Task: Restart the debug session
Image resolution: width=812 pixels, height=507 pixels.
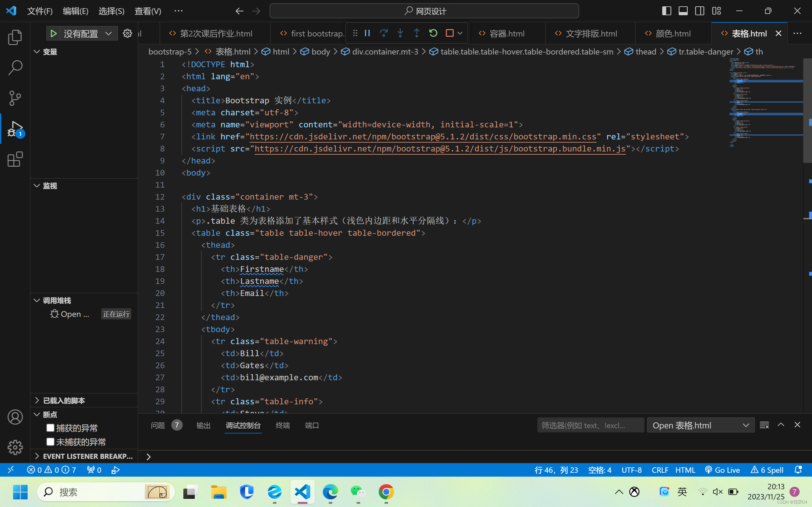Action: (x=433, y=33)
